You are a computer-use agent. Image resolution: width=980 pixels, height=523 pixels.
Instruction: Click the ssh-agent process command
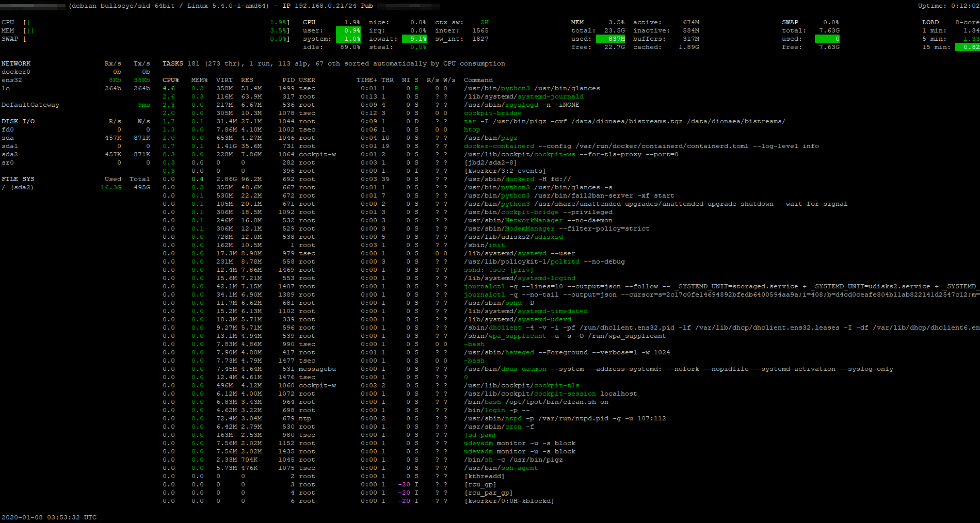501,468
